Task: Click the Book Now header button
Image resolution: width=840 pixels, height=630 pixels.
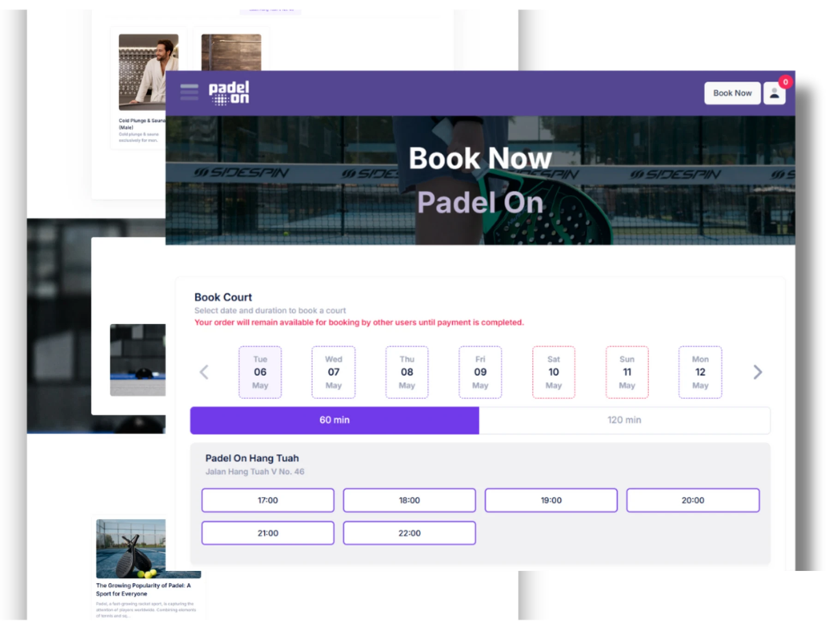Action: click(732, 93)
